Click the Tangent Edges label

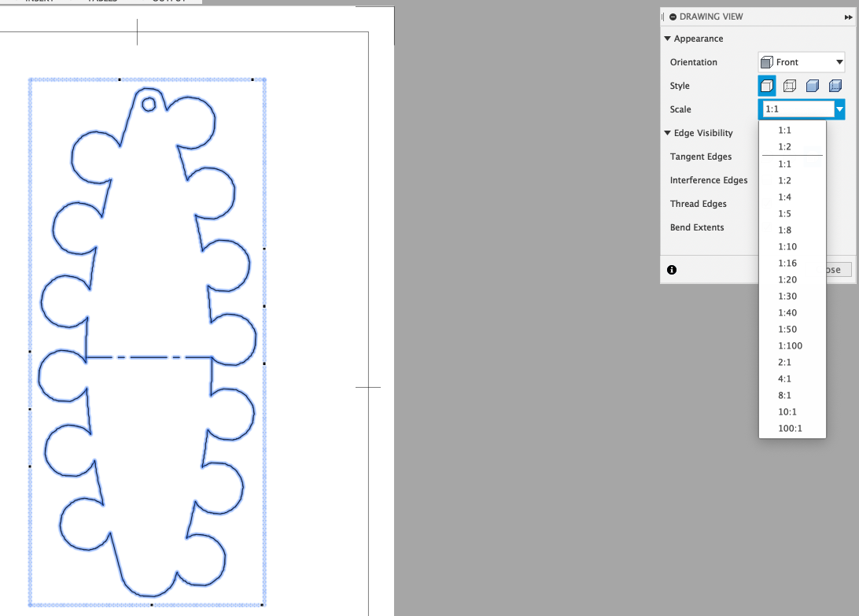[700, 157]
